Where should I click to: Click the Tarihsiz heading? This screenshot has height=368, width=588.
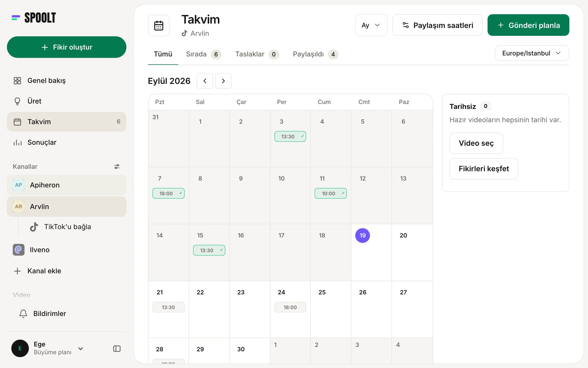463,106
